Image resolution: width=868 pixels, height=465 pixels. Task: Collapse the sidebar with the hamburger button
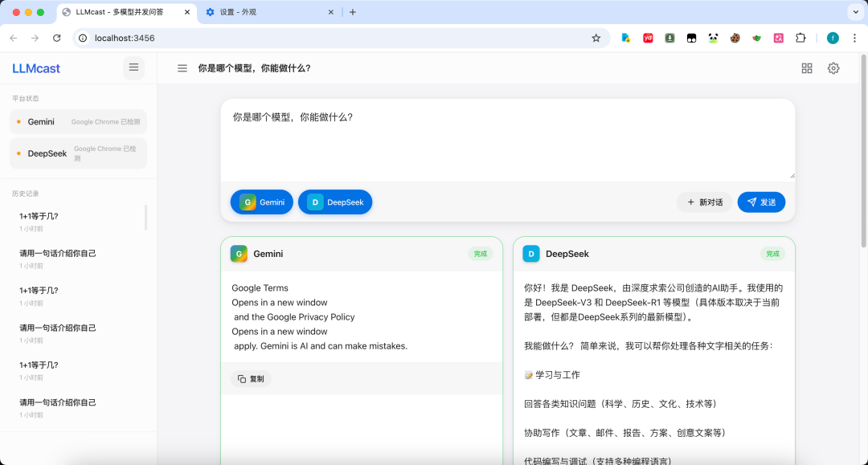click(x=133, y=67)
